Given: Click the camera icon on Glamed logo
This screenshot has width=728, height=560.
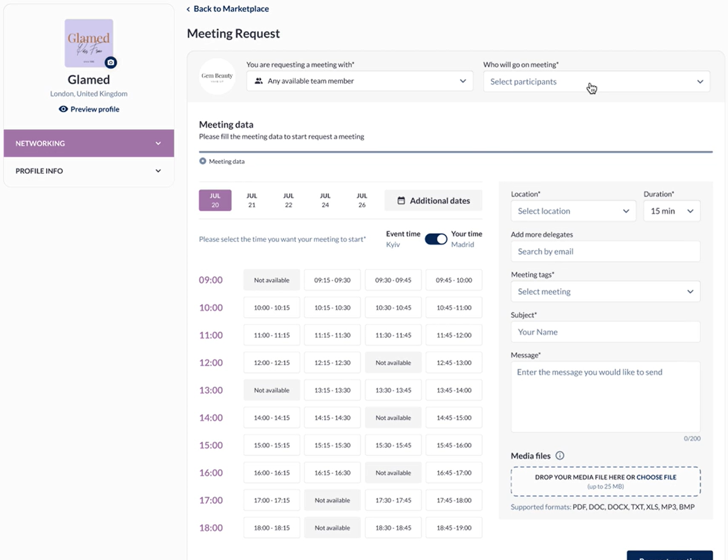Looking at the screenshot, I should click(111, 62).
